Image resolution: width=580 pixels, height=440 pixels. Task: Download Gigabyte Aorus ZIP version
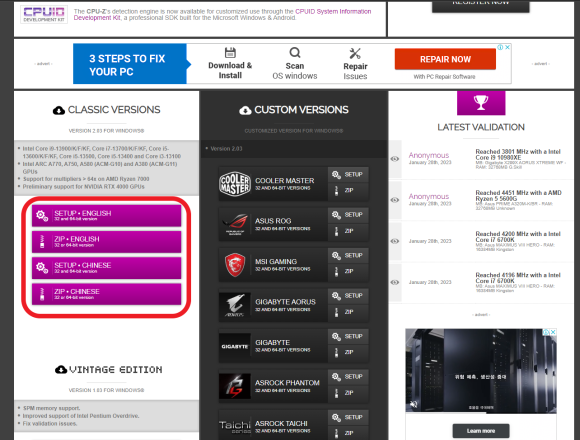point(348,312)
